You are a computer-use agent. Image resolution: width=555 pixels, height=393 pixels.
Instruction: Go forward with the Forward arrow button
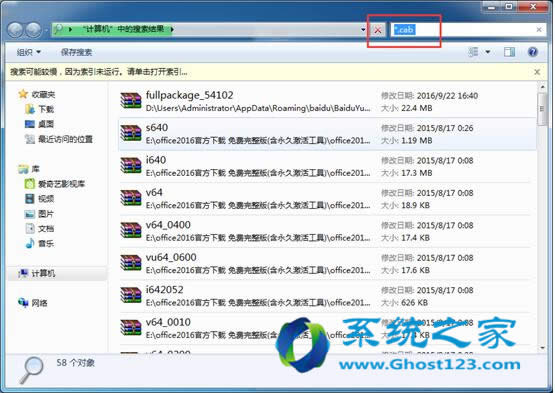(x=34, y=30)
